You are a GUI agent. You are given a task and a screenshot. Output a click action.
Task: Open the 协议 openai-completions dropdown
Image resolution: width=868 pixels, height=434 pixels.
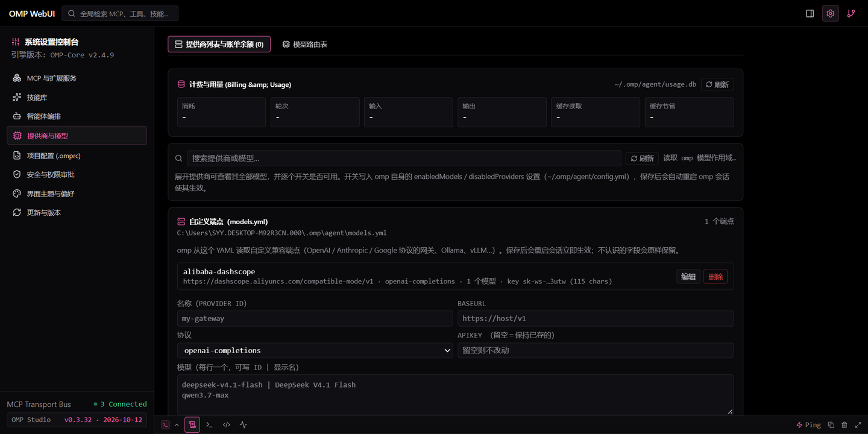pos(315,351)
